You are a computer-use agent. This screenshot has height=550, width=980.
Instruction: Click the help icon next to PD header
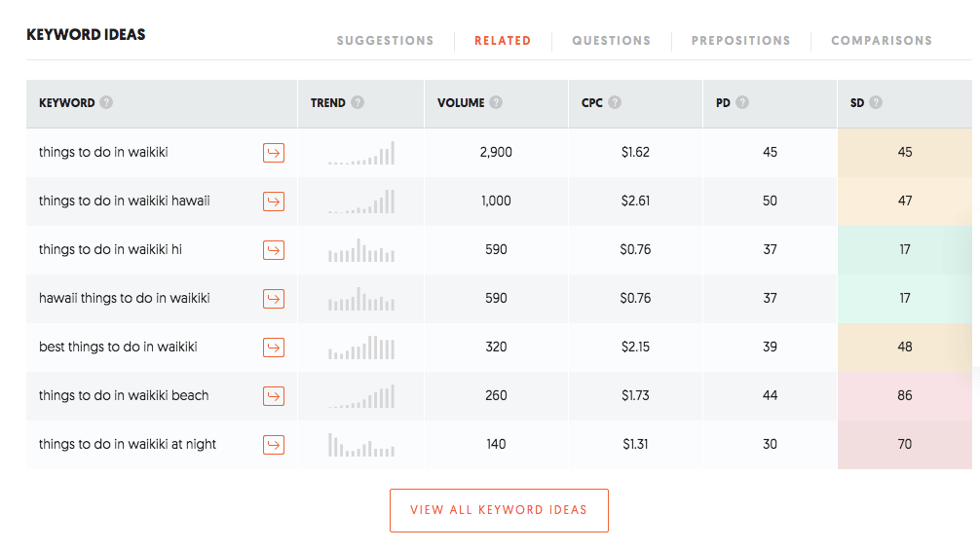(x=742, y=102)
